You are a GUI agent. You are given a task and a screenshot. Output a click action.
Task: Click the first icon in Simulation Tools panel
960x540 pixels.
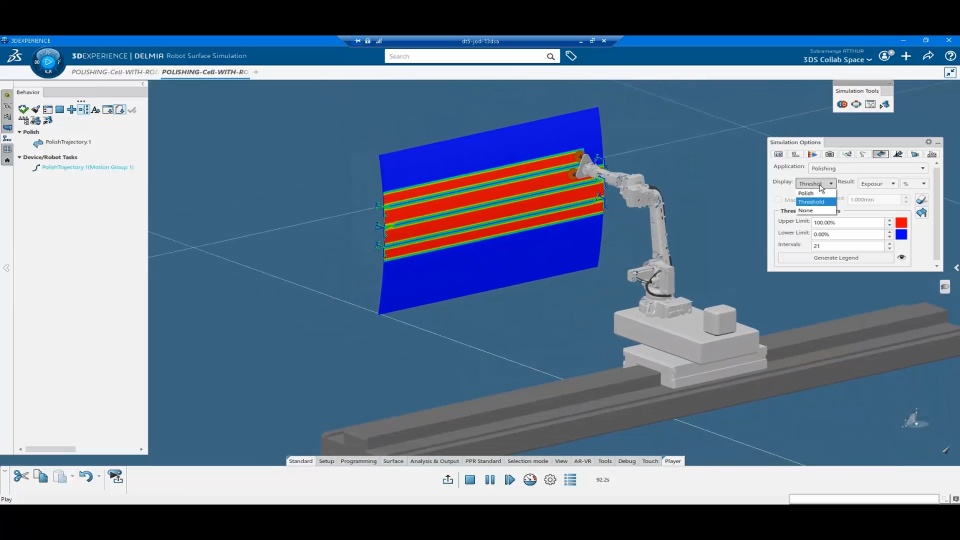click(x=842, y=105)
